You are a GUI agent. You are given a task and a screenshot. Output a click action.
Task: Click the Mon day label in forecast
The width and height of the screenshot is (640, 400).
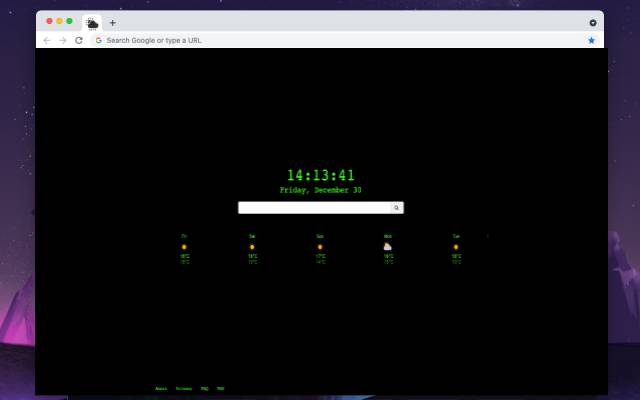(388, 236)
